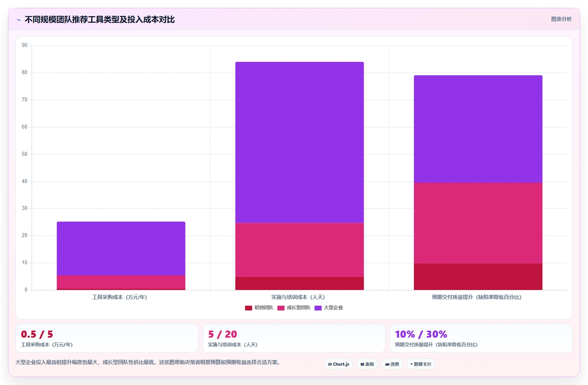
Task: Click the y-axis value 50
Action: pyautogui.click(x=24, y=154)
